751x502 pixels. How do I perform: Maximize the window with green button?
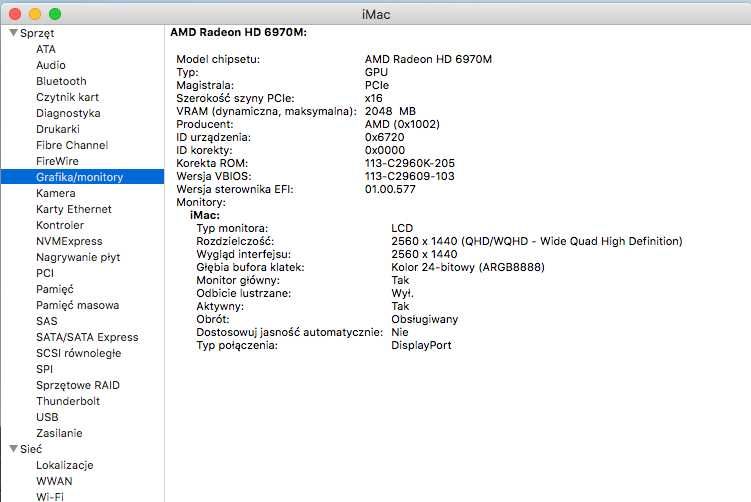point(55,14)
